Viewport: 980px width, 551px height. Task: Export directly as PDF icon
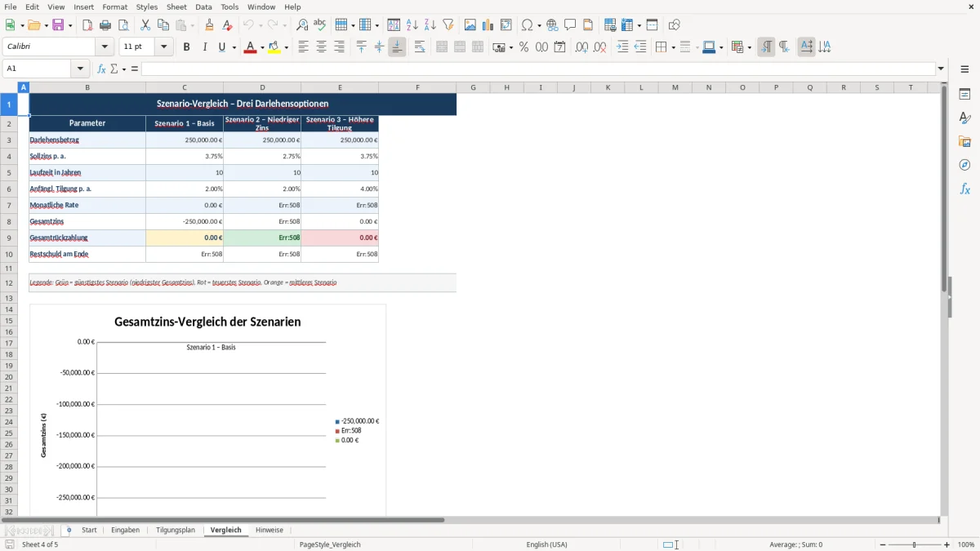pos(87,25)
